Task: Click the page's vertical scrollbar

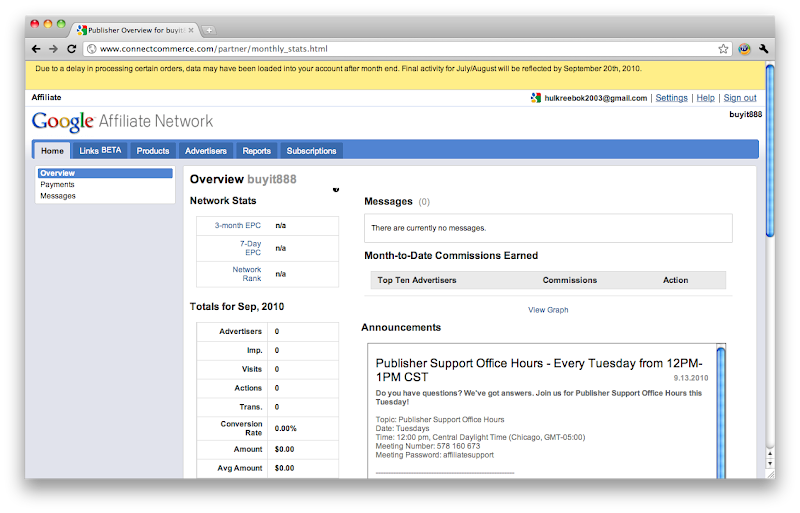Action: point(769,150)
